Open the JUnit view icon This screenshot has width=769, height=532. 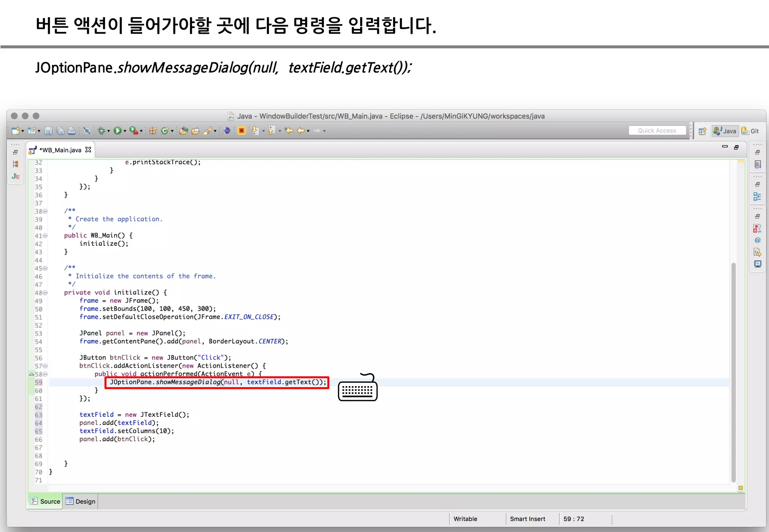15,176
